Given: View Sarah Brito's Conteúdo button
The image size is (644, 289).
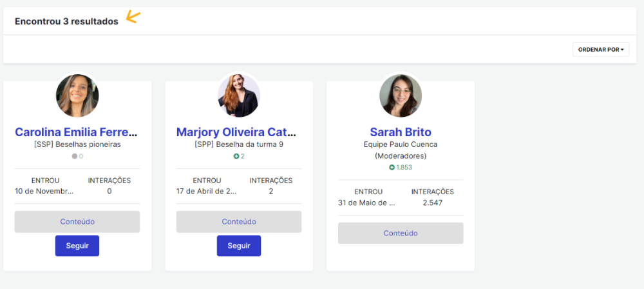Looking at the screenshot, I should (x=401, y=233).
